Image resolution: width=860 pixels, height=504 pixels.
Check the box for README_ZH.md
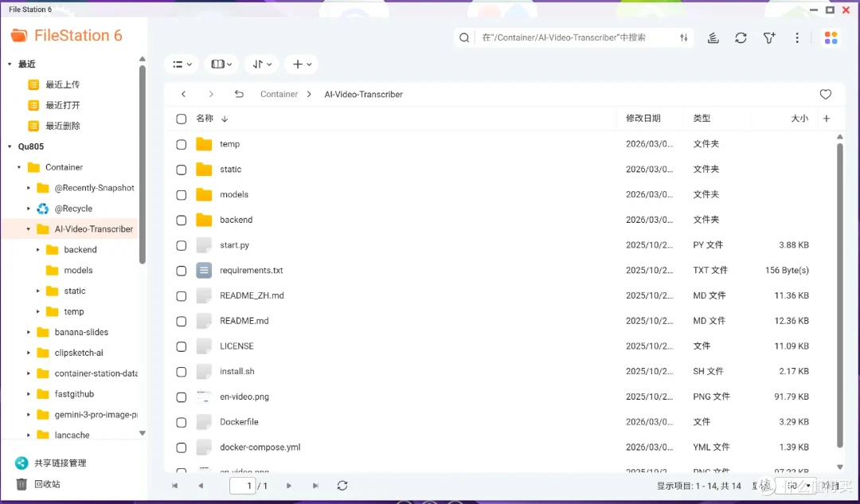click(181, 296)
